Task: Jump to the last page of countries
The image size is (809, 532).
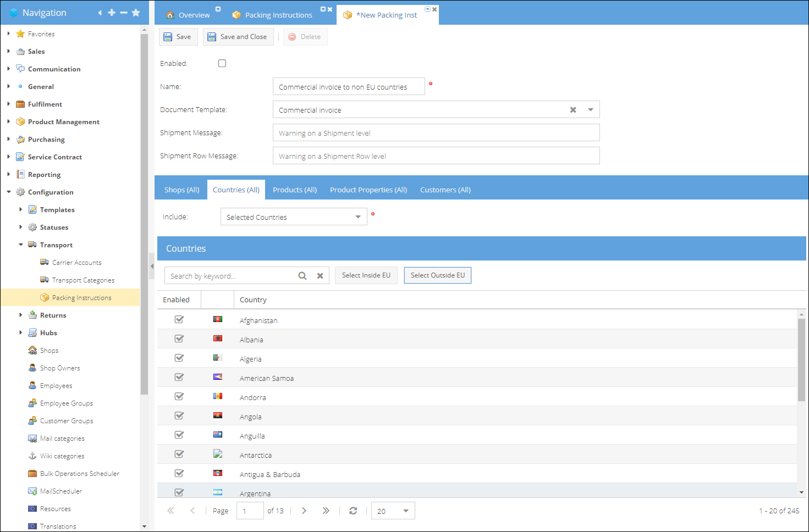Action: [326, 511]
